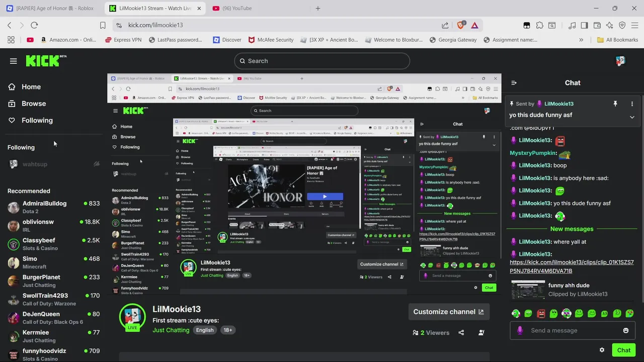
Task: Click LilMookie13 sender name in pinned message
Action: [x=559, y=104]
